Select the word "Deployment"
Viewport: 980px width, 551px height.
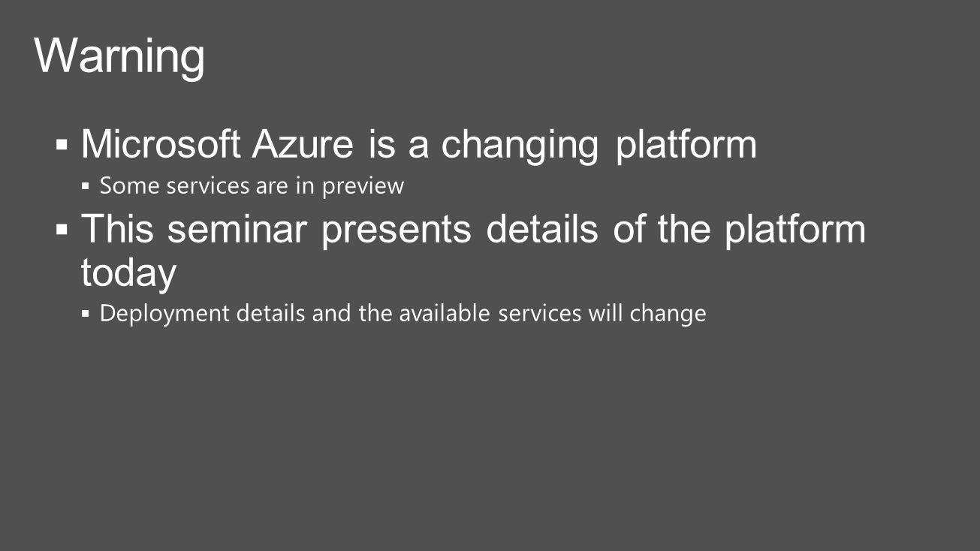pyautogui.click(x=164, y=314)
